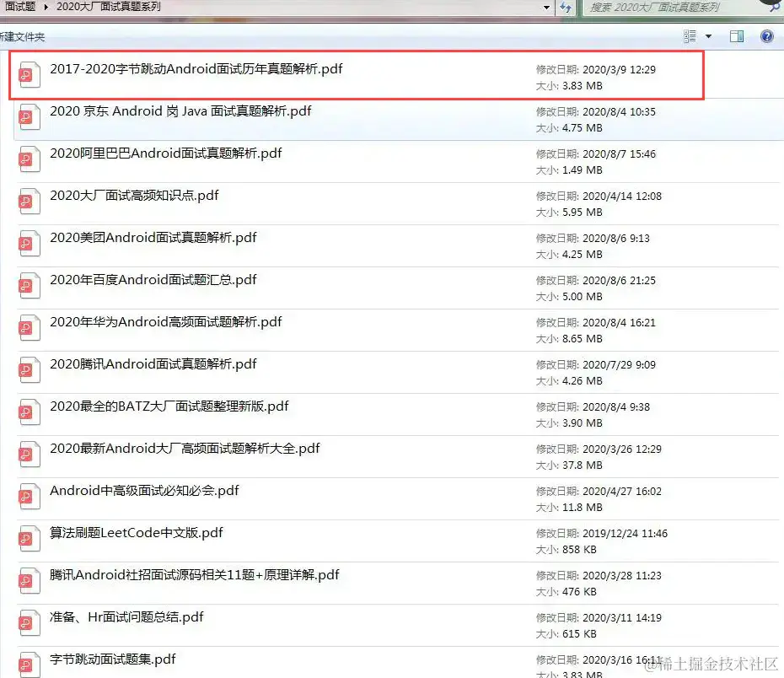Select file name 2020阿里巴巴Android面试真题解析.pdf

pyautogui.click(x=166, y=153)
